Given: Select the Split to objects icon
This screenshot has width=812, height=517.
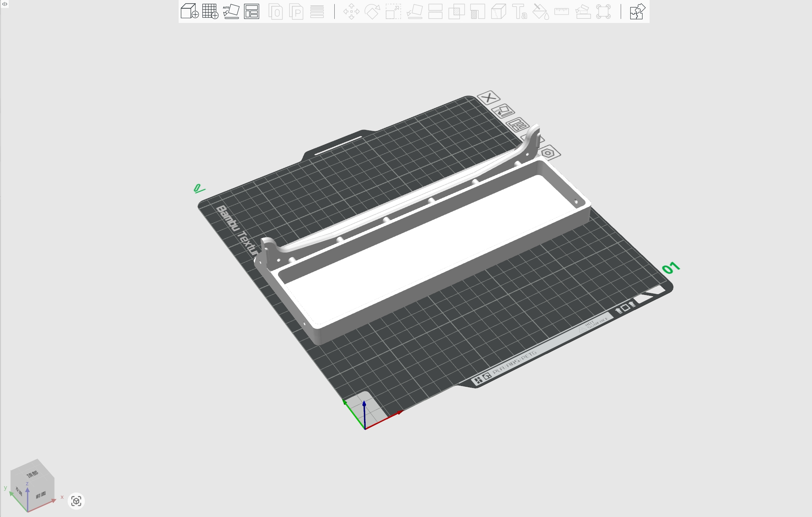Looking at the screenshot, I should [276, 11].
